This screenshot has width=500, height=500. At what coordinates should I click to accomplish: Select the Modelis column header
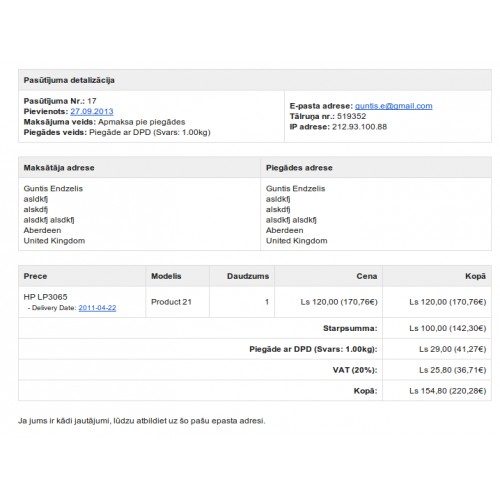coord(166,276)
